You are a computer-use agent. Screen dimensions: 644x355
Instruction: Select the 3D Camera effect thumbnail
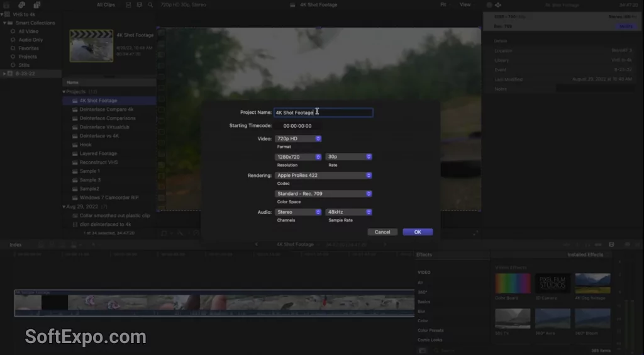click(x=553, y=283)
